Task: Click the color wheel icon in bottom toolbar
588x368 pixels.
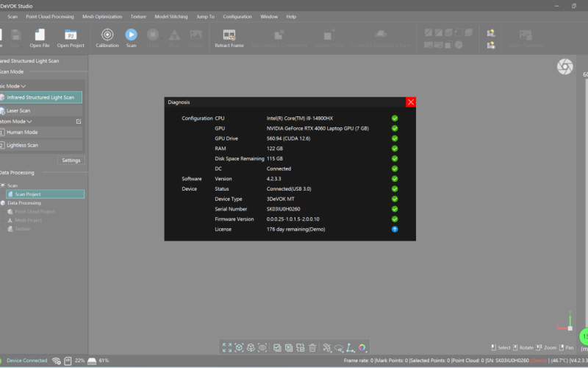Action: coord(362,347)
